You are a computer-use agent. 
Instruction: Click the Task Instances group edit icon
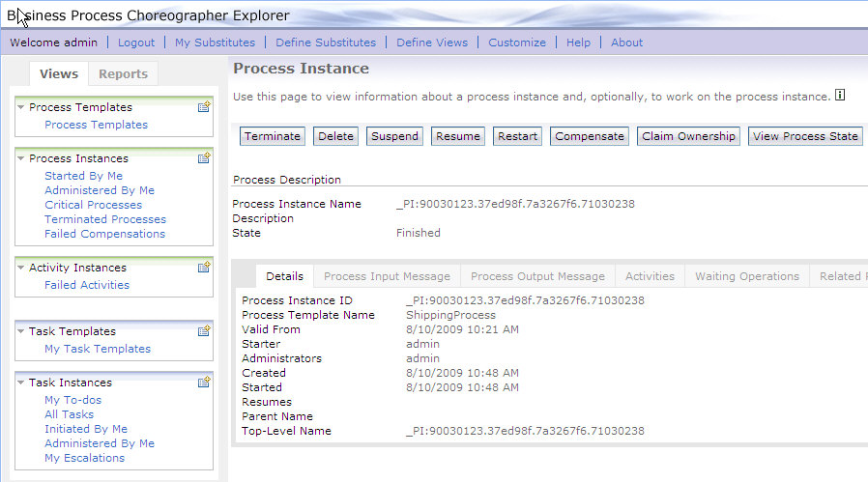pos(204,383)
